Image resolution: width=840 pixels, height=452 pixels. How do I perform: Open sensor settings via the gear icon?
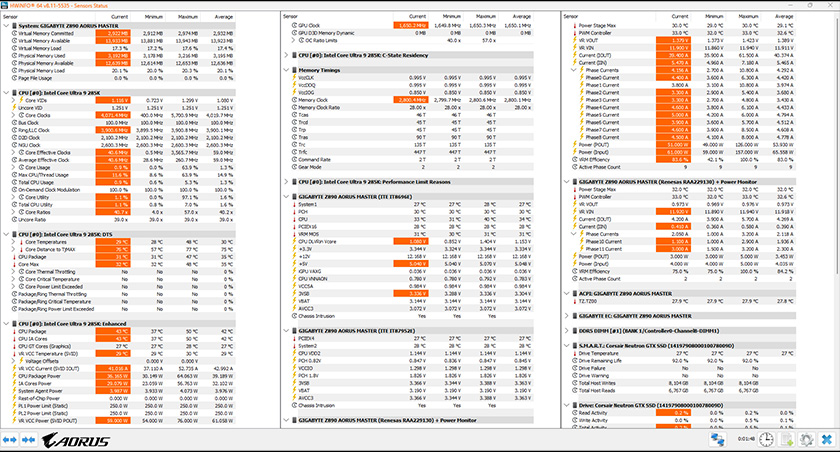click(805, 439)
